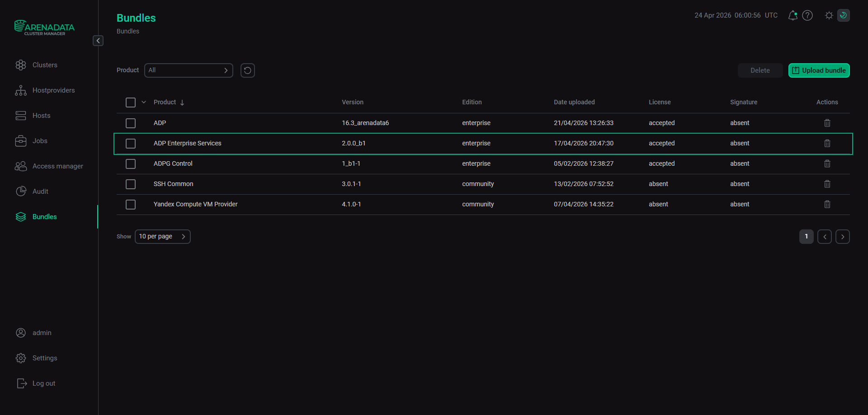Image resolution: width=868 pixels, height=415 pixels.
Task: Open the help menu icon
Action: [807, 15]
